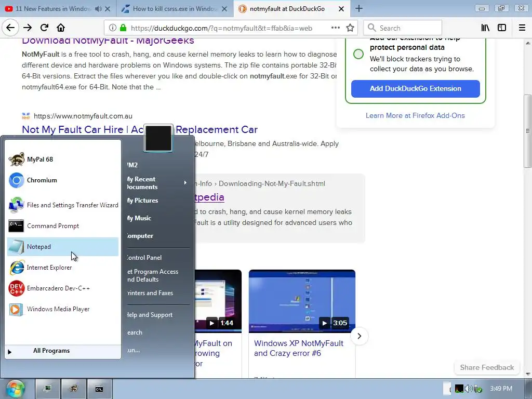This screenshot has height=399, width=532.
Task: Click the green secure connection padlock
Action: tap(123, 28)
